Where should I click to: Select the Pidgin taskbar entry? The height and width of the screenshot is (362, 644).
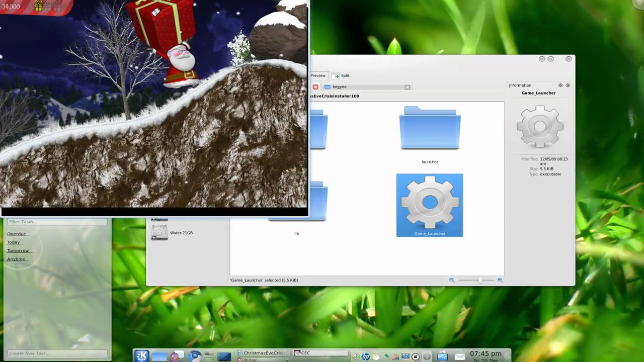[263, 359]
